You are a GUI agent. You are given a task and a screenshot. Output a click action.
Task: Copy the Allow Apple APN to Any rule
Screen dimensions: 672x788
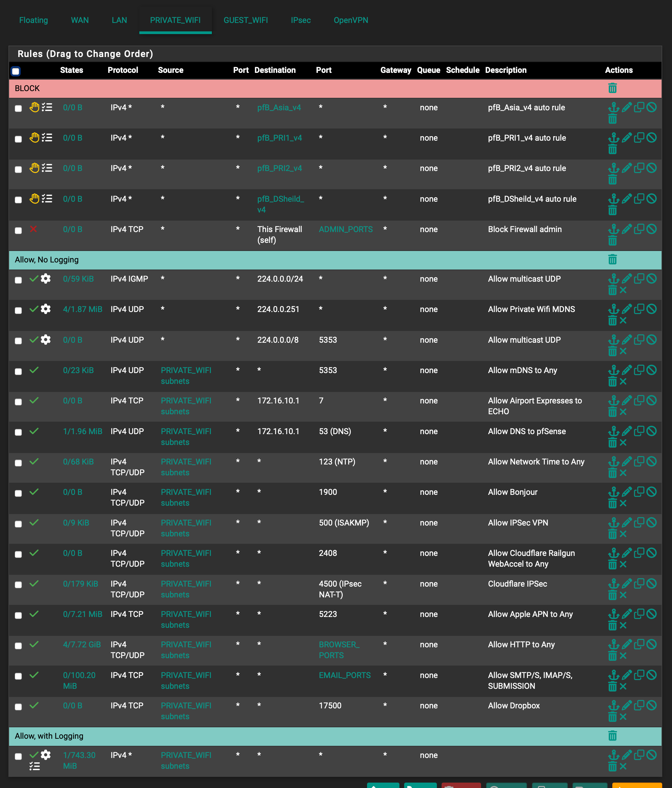[x=639, y=614]
